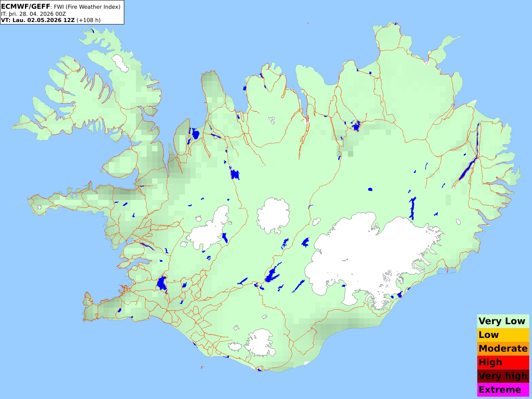Pick the Very high legend entry

(x=503, y=376)
